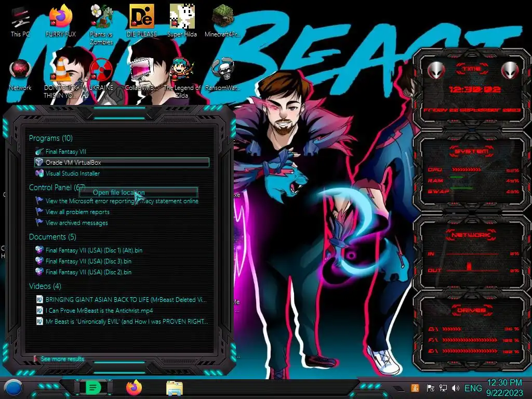Click the DRIVES gadget header

[x=471, y=310]
